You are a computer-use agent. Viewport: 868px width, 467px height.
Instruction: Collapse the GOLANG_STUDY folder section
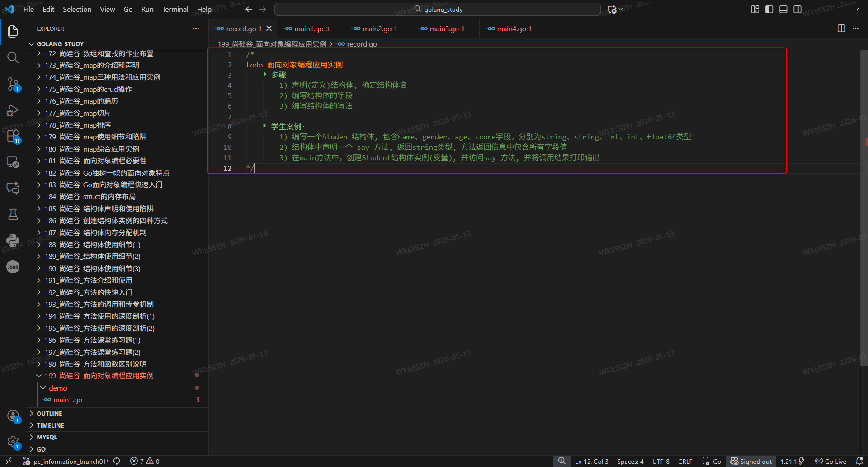(32, 44)
